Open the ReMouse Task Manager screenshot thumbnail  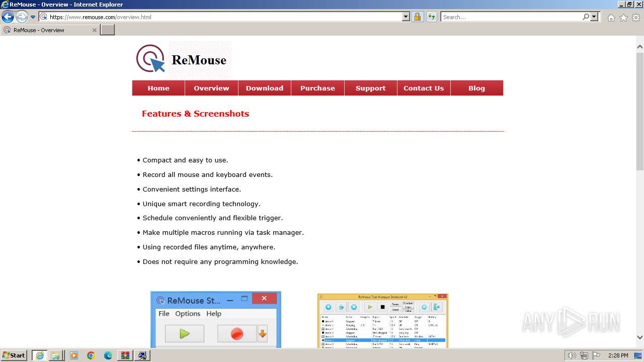[383, 321]
